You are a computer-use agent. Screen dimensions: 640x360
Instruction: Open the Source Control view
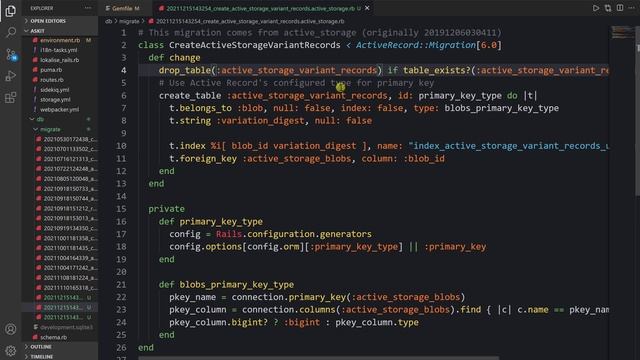(x=11, y=54)
